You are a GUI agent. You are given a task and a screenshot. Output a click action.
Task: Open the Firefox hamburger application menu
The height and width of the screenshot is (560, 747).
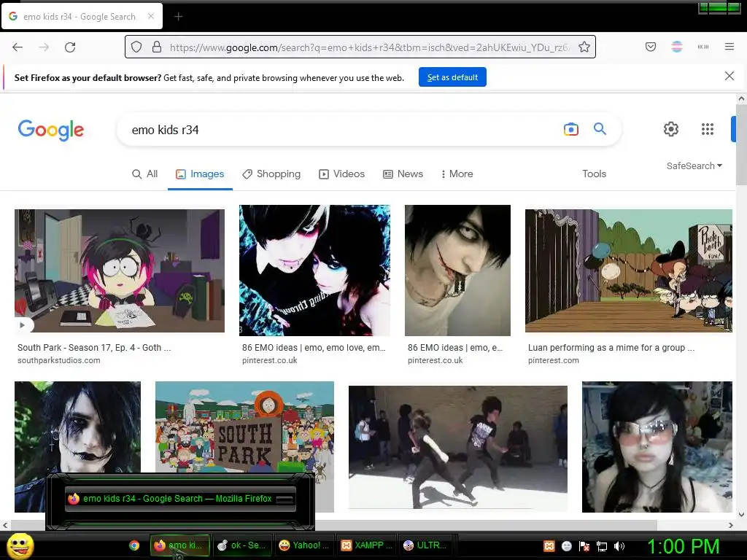(x=729, y=47)
